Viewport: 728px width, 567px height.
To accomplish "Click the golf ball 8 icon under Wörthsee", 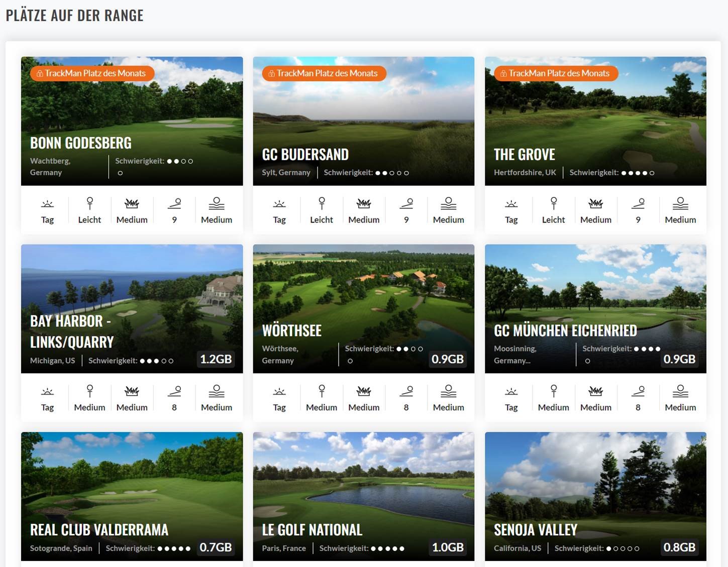I will point(406,391).
